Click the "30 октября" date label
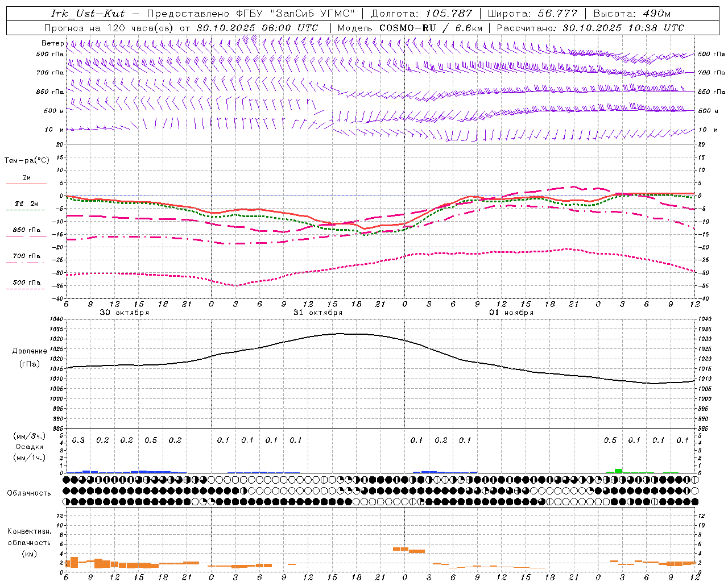Image resolution: width=728 pixels, height=582 pixels. tap(125, 313)
